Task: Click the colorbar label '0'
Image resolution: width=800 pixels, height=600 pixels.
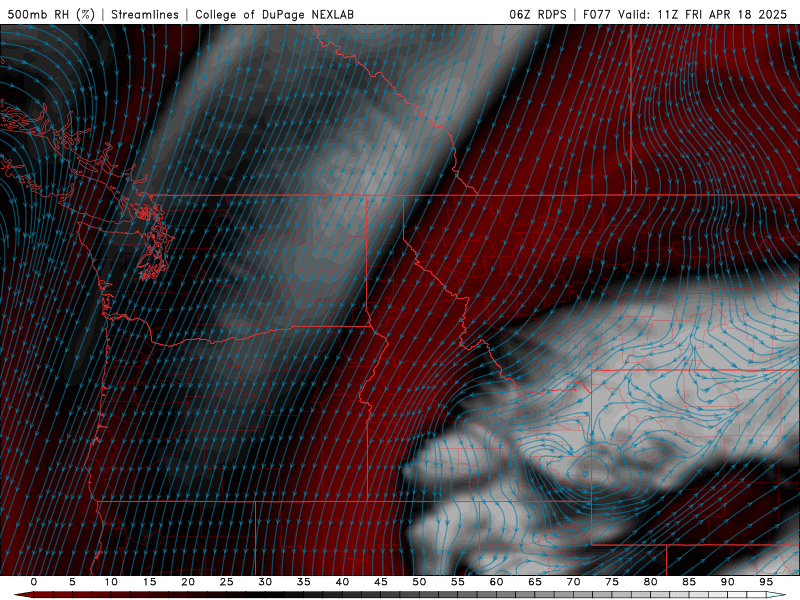Action: (34, 582)
